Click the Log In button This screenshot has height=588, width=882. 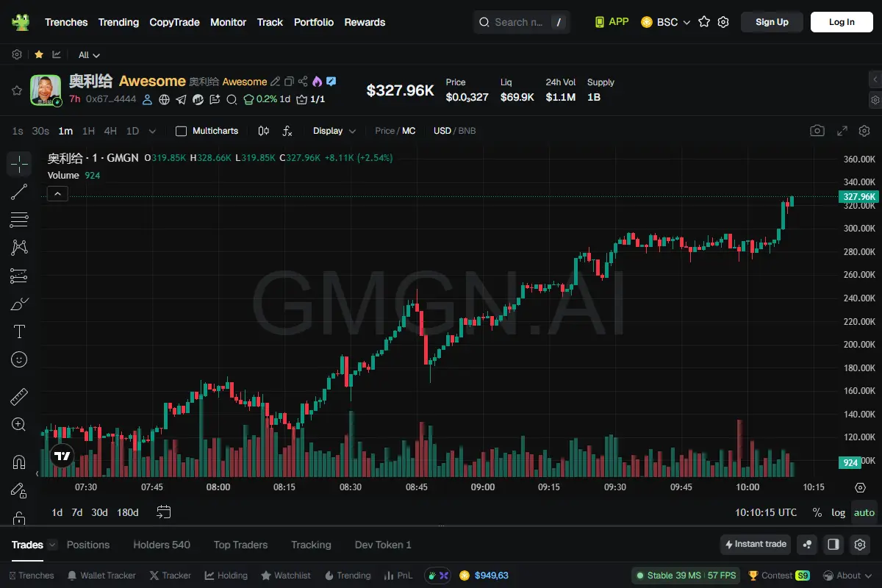coord(842,22)
